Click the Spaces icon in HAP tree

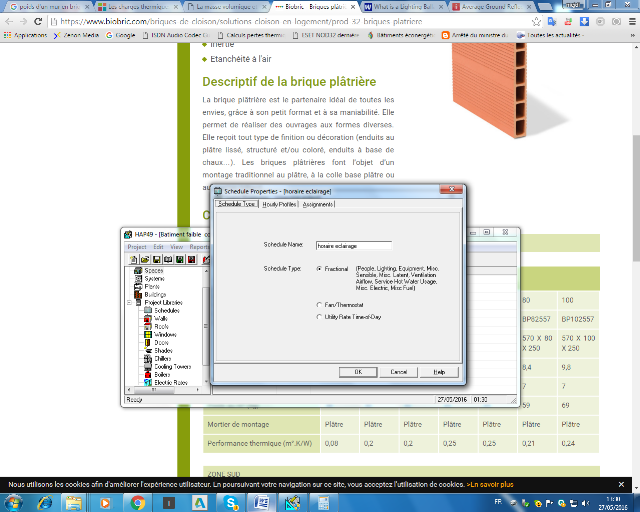pyautogui.click(x=138, y=270)
